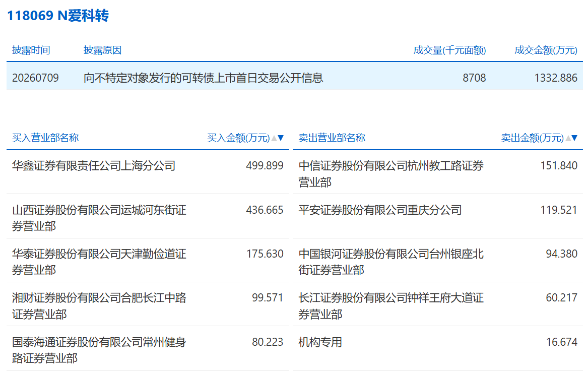This screenshot has width=588, height=372.
Task: Click the 披露时间 header
Action: click(31, 50)
